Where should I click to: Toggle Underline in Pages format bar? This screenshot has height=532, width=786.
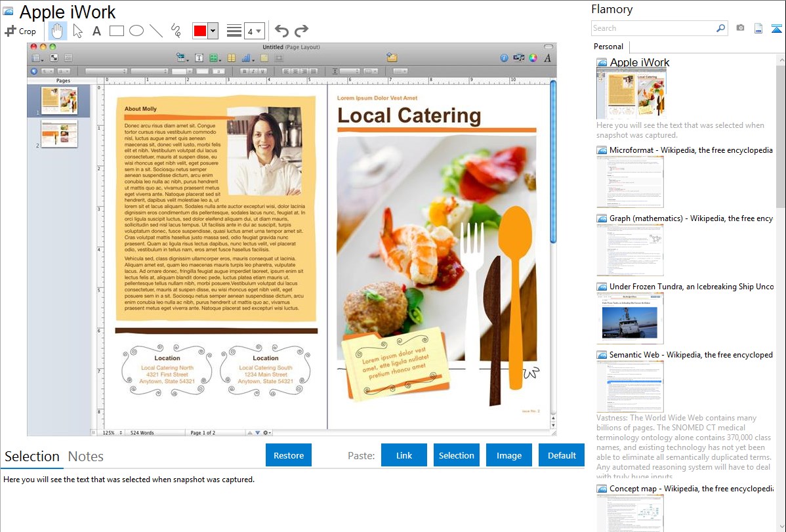click(x=262, y=72)
